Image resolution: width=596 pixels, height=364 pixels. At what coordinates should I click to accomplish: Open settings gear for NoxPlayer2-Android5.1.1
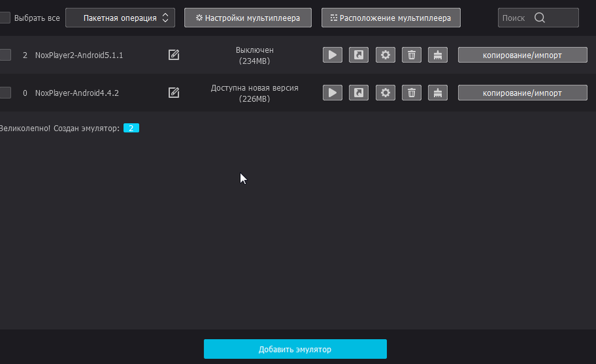tap(385, 55)
